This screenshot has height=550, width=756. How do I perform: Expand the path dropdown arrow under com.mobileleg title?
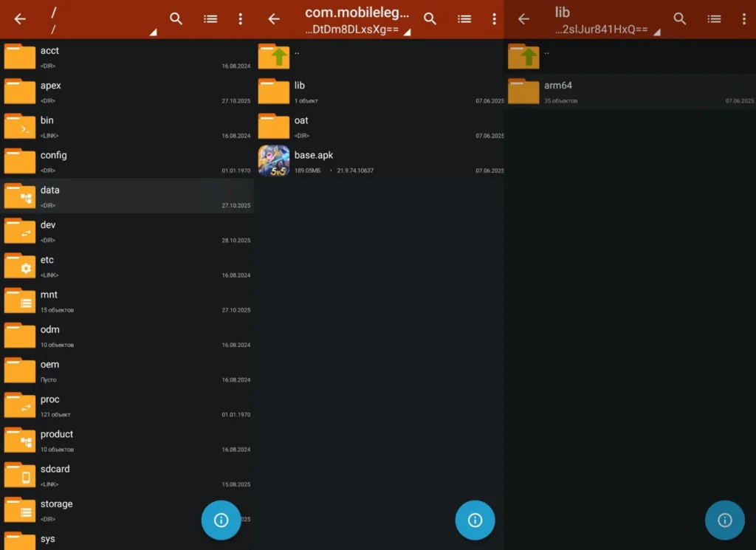click(407, 32)
